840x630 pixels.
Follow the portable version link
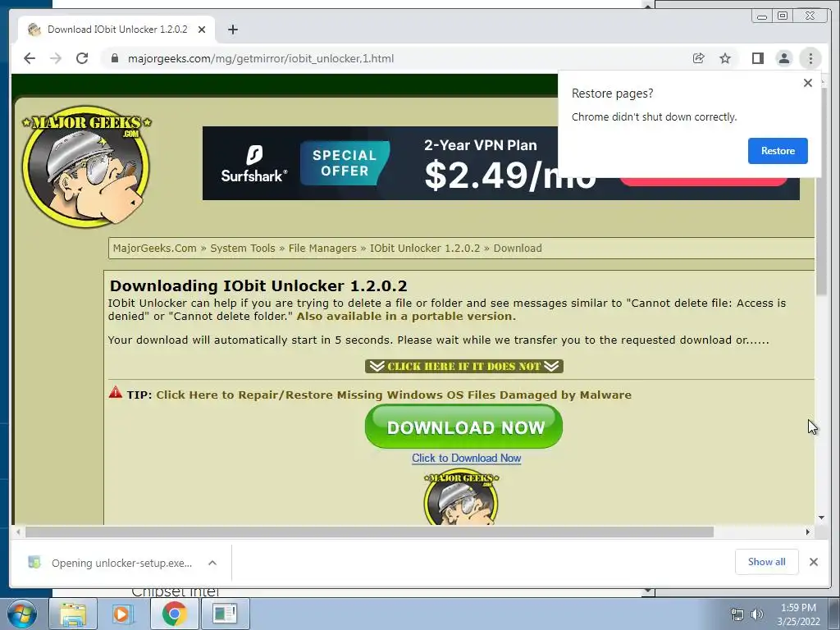406,316
